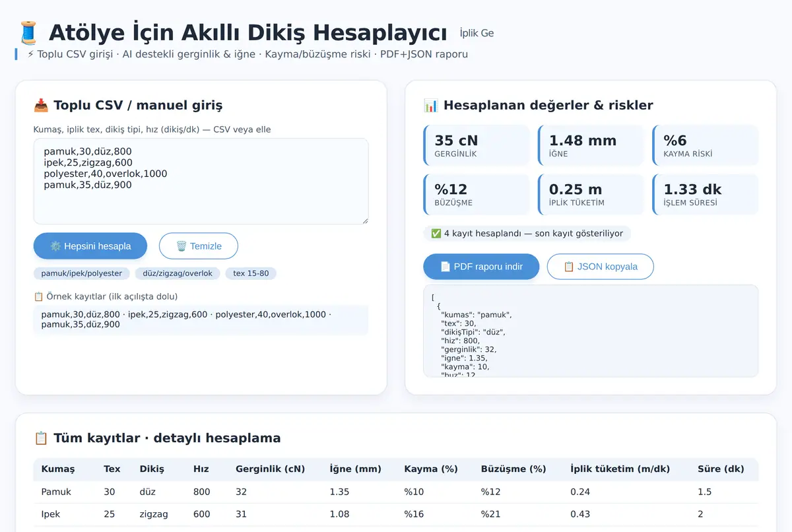Click the Hız column header
The image size is (792, 532).
click(201, 469)
